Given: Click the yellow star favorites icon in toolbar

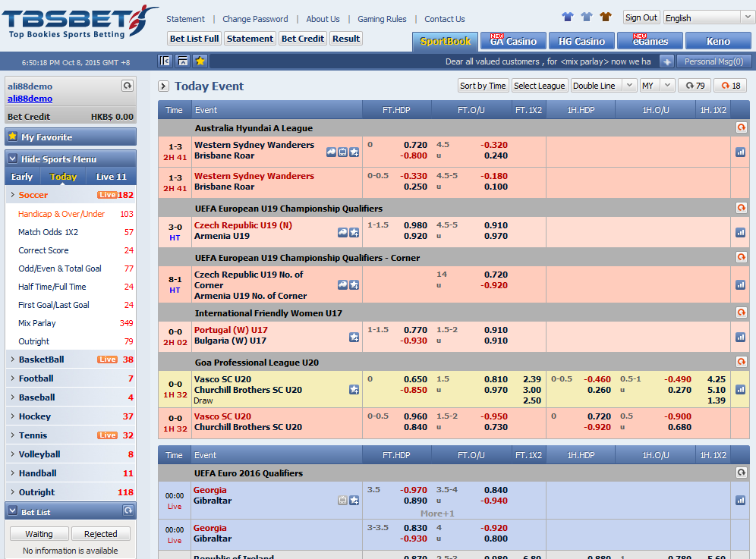Looking at the screenshot, I should pyautogui.click(x=200, y=61).
